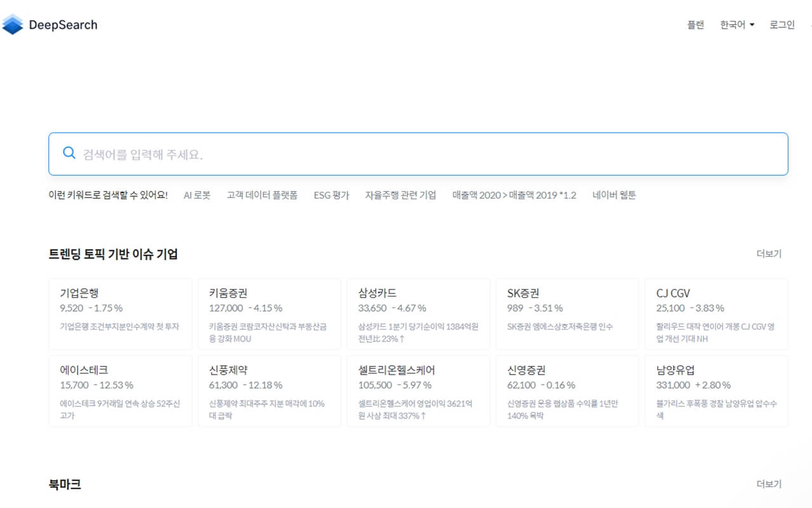Click the 25,100 -3.83% price line
The height and width of the screenshot is (508, 812).
pyautogui.click(x=690, y=308)
